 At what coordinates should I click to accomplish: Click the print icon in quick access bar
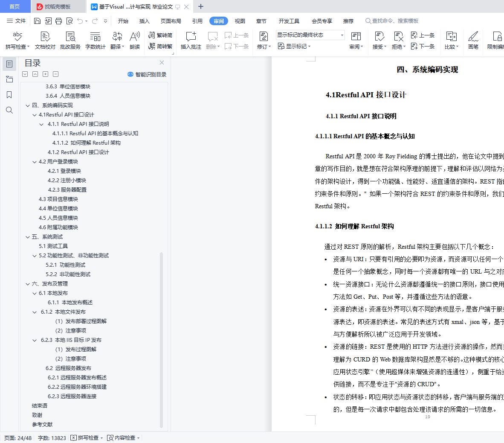click(x=58, y=21)
